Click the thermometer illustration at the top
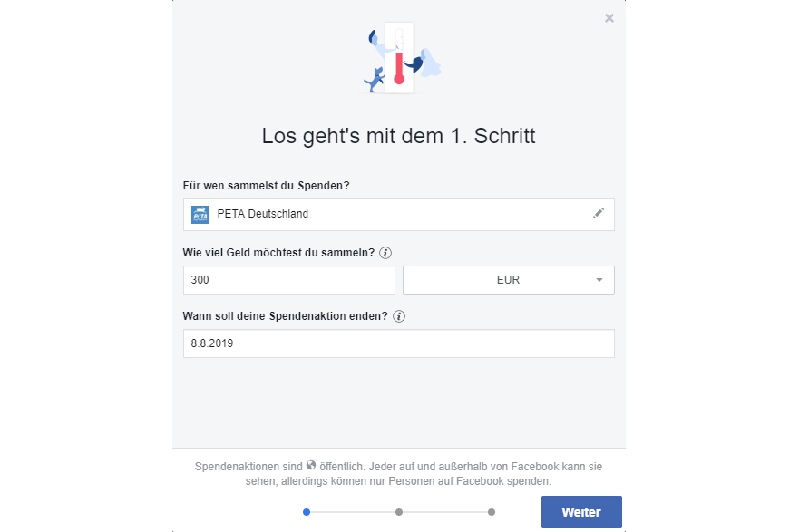Screen dimensions: 799x532 [399, 60]
